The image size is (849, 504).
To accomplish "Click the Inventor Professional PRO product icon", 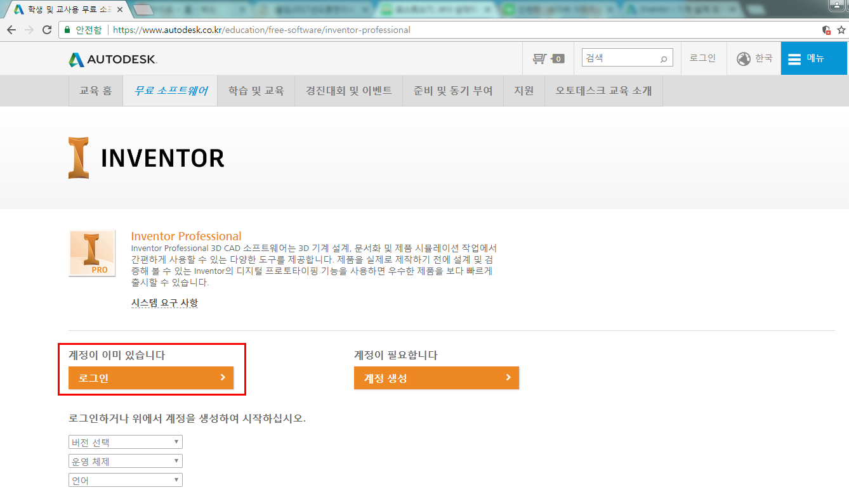I will [92, 253].
